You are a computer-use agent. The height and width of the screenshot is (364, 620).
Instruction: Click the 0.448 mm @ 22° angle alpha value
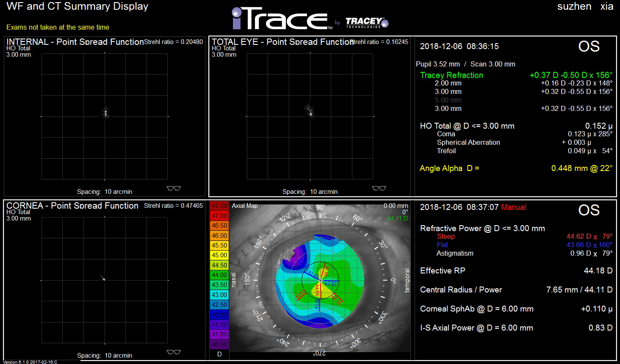point(582,168)
